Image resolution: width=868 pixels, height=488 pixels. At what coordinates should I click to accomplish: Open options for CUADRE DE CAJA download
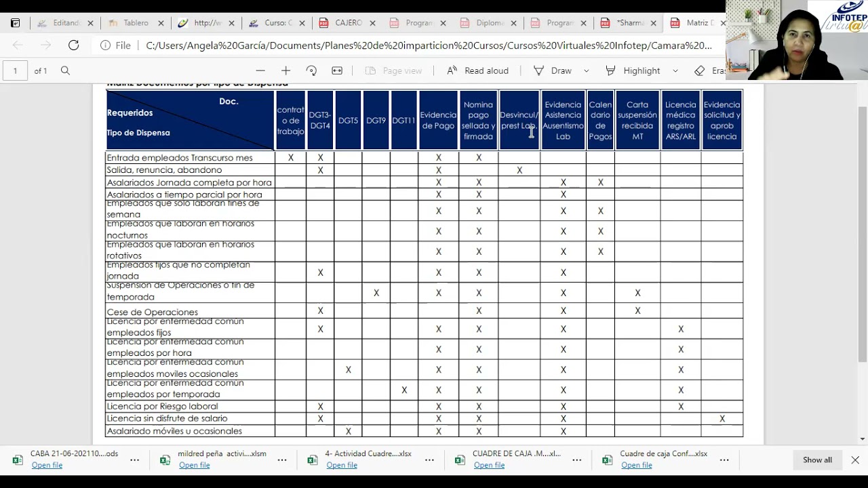click(576, 460)
